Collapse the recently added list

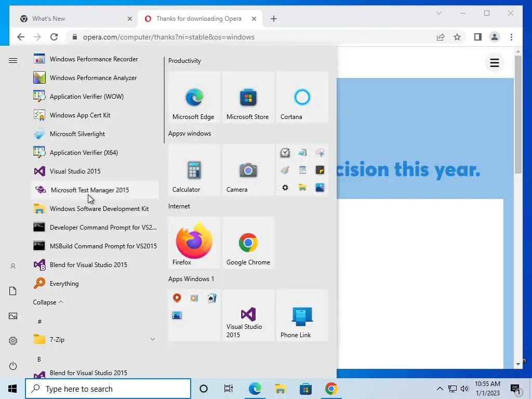tap(48, 302)
